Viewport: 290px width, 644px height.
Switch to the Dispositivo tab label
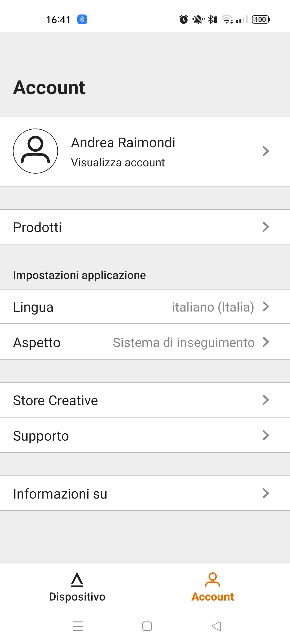point(77,597)
